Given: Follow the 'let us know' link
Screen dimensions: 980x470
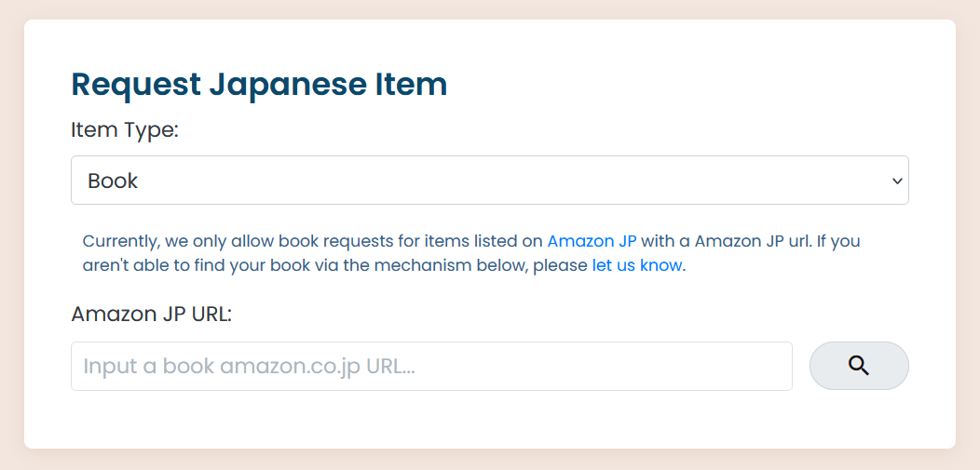Looking at the screenshot, I should coord(637,265).
